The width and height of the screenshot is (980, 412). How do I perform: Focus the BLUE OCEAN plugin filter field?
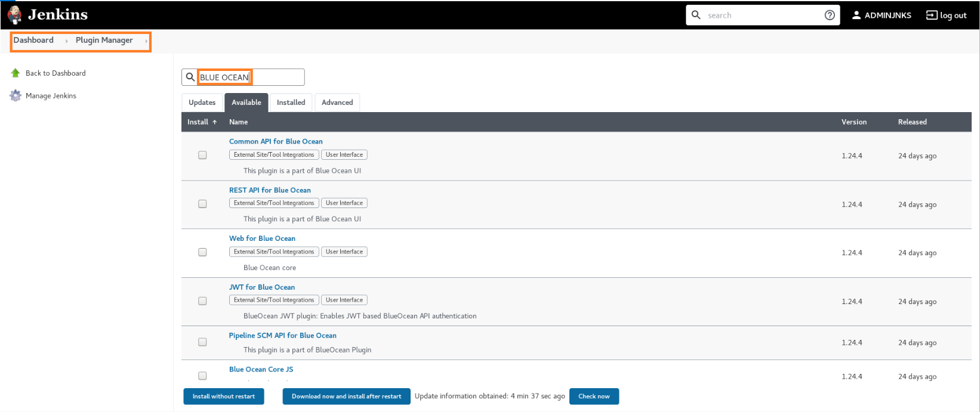point(251,78)
